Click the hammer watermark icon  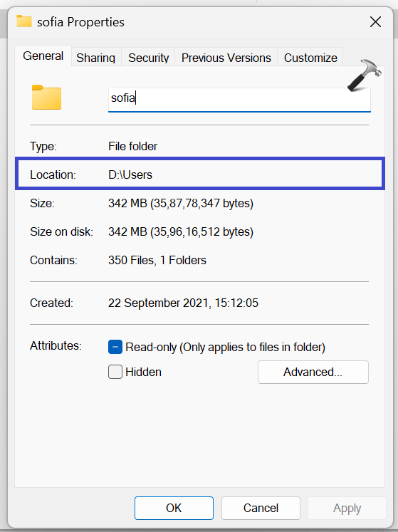coord(365,75)
